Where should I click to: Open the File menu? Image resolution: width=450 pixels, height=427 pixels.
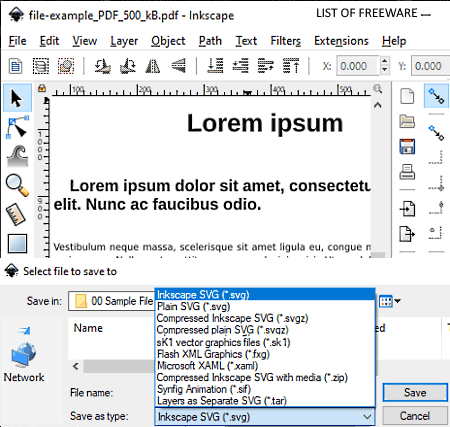pyautogui.click(x=17, y=41)
